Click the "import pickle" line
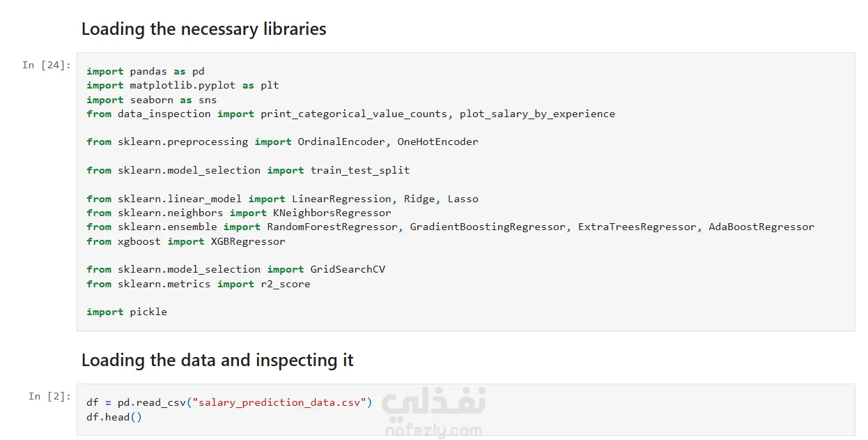Viewport: 868px width, 440px height. point(127,312)
